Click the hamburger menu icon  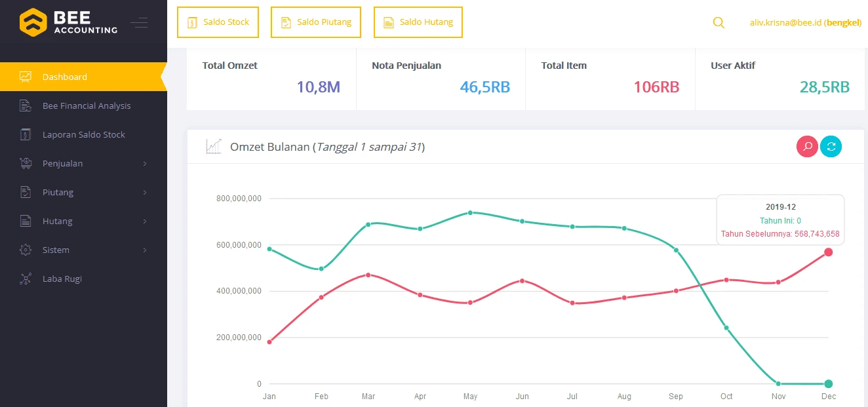140,22
